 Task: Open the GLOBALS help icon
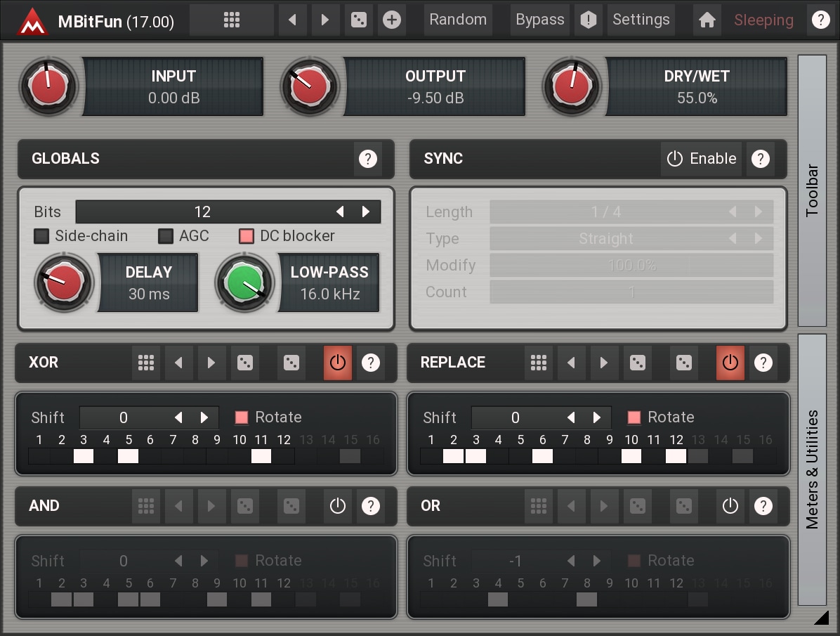pyautogui.click(x=367, y=159)
